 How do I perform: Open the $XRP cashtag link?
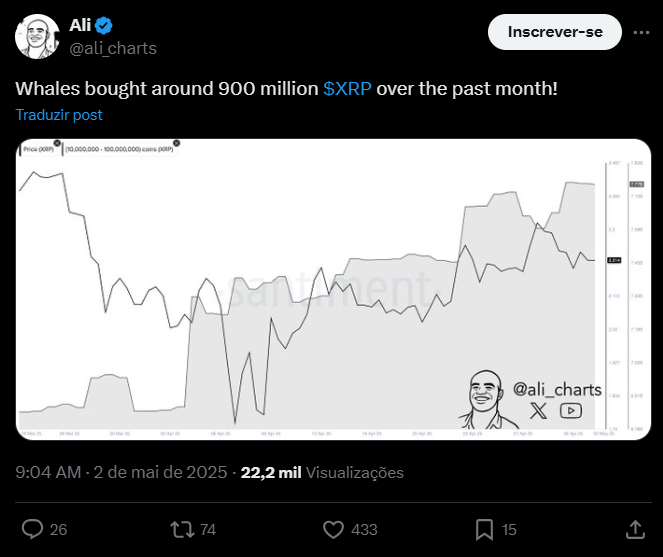click(348, 89)
